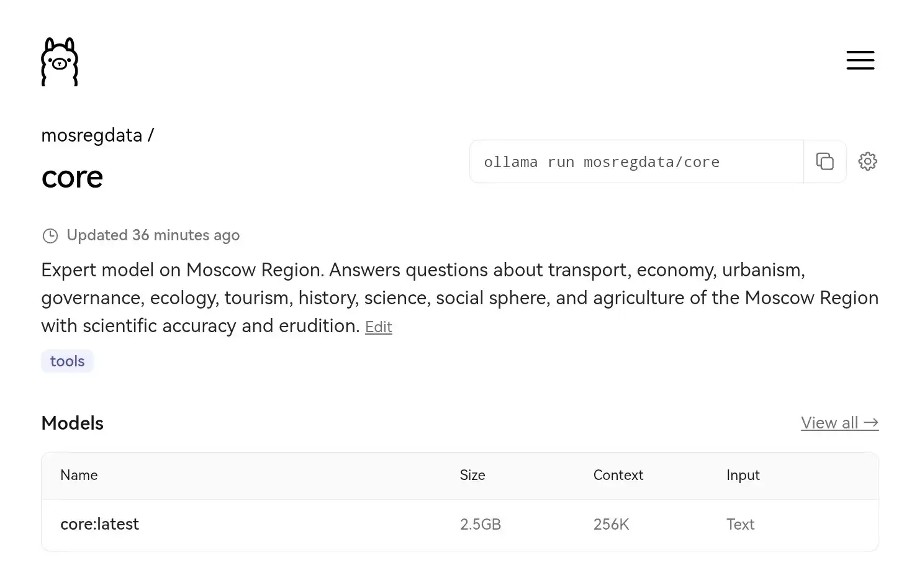The image size is (917, 588).
Task: Click Edit link after the description
Action: [378, 327]
